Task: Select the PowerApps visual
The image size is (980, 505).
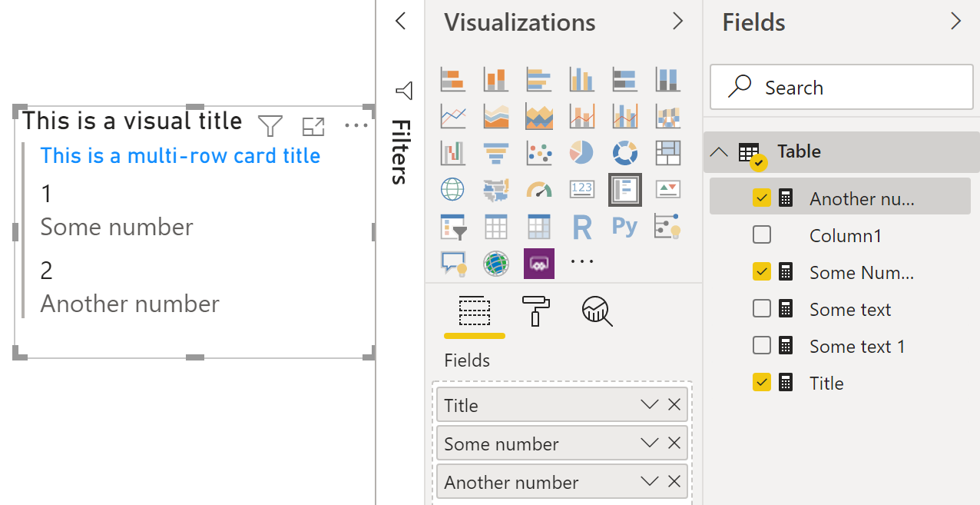Action: (x=538, y=264)
